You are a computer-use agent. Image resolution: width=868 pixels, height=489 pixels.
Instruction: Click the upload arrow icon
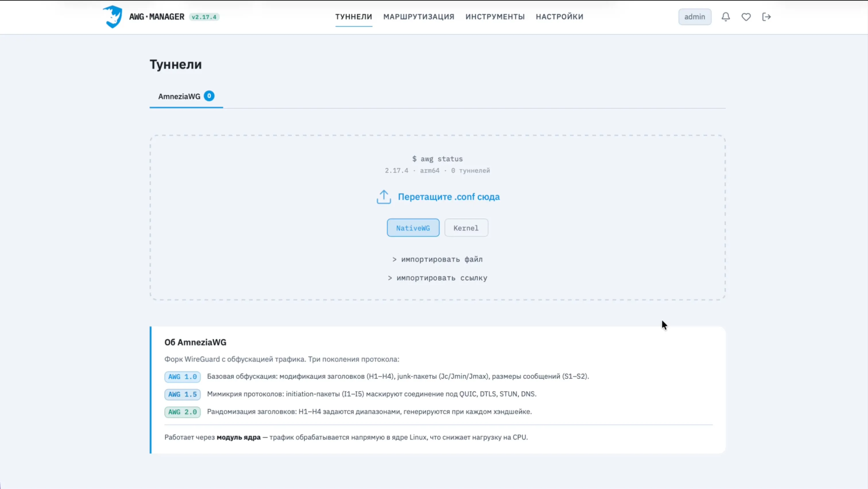click(384, 197)
